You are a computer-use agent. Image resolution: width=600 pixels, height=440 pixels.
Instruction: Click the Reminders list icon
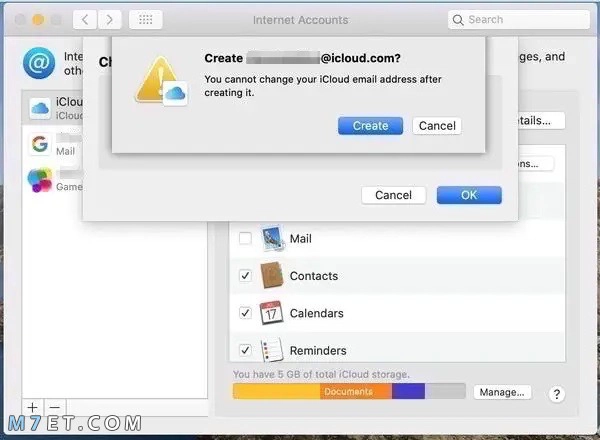pos(272,350)
